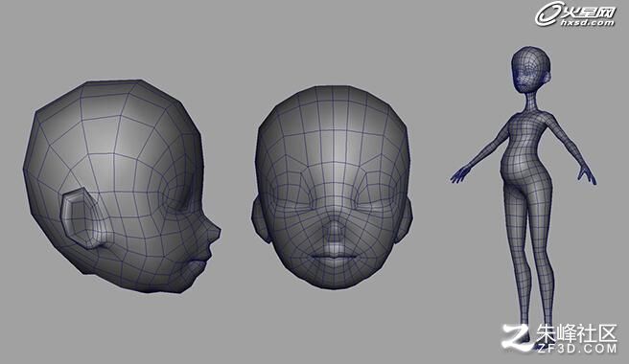Click the white Z logo of ZF3D
The image size is (629, 364).
point(517,337)
